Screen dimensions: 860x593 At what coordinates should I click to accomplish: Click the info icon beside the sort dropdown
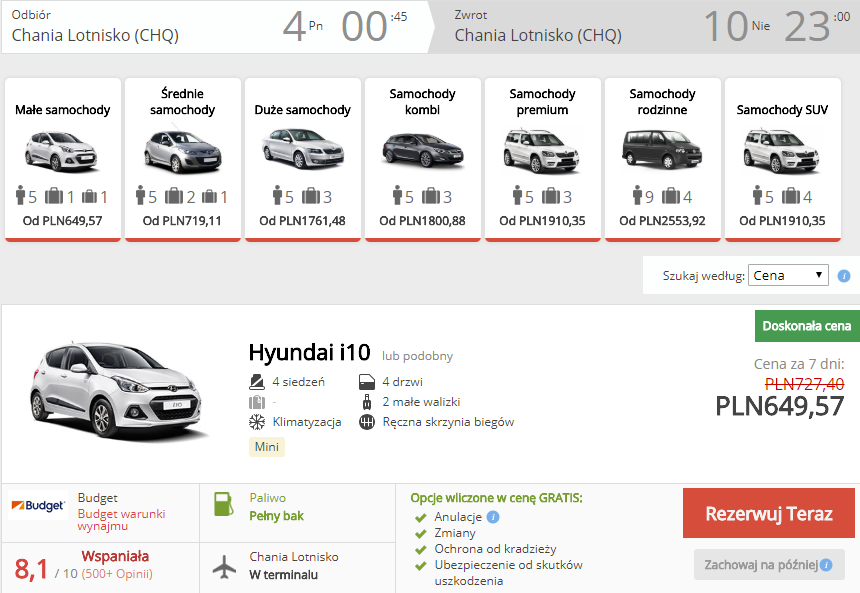tap(844, 275)
